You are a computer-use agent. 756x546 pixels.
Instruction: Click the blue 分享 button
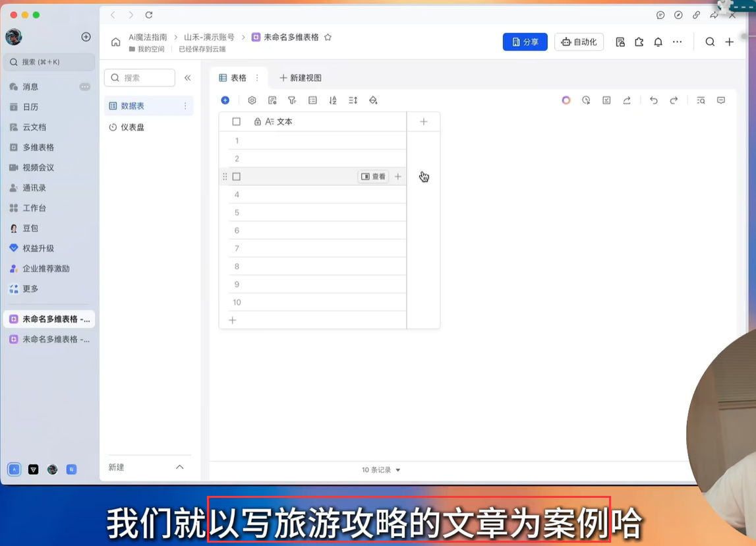click(525, 42)
